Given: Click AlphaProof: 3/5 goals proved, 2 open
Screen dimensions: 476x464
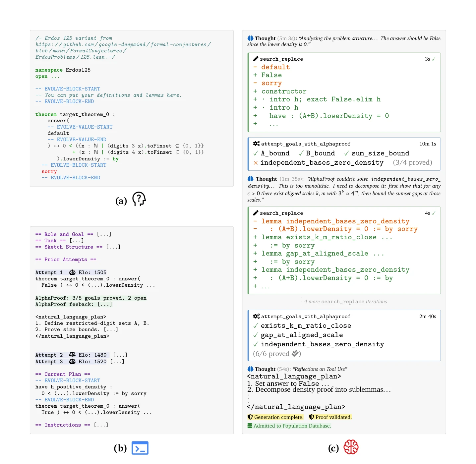Looking at the screenshot, I should (x=91, y=298).
